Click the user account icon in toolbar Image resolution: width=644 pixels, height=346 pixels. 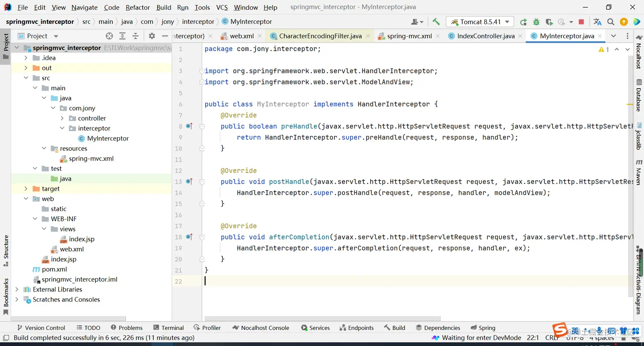(x=417, y=22)
